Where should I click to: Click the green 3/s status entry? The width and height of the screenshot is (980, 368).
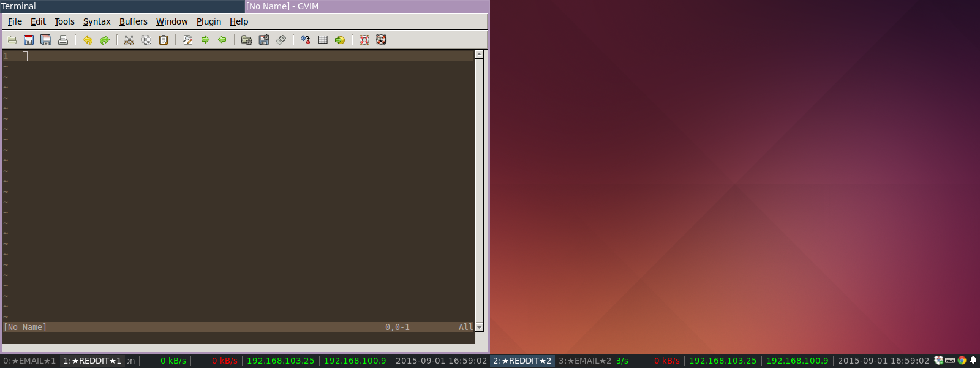(622, 361)
